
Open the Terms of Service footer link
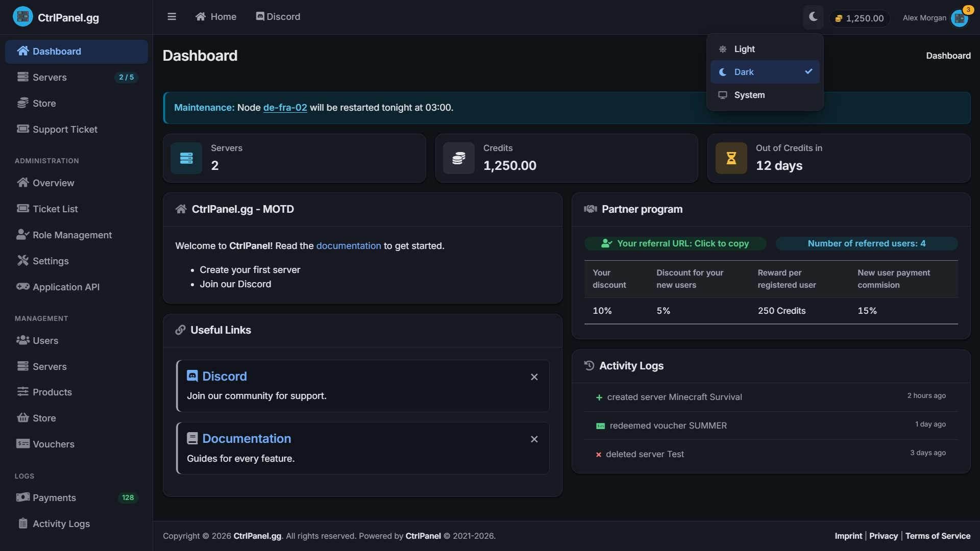(938, 536)
